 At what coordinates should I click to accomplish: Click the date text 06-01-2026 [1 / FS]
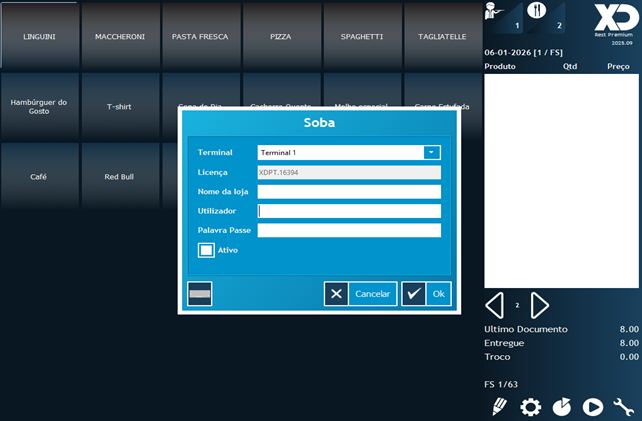[x=523, y=52]
